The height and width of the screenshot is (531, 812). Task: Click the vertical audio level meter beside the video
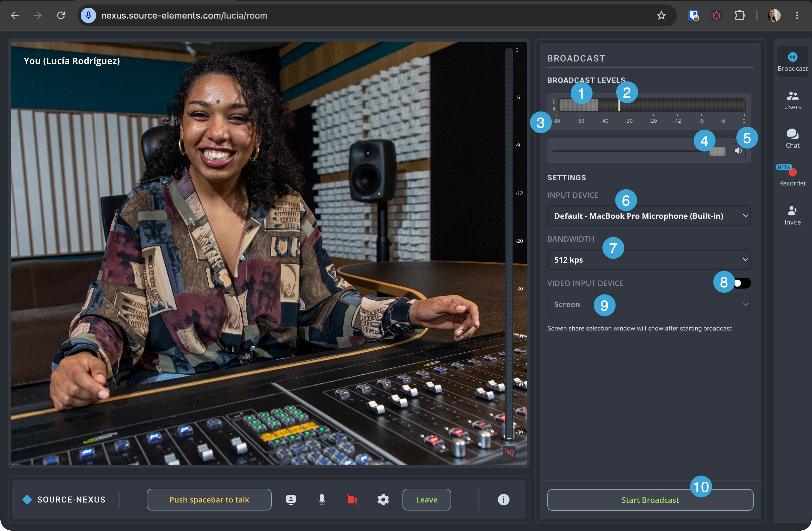pos(509,244)
